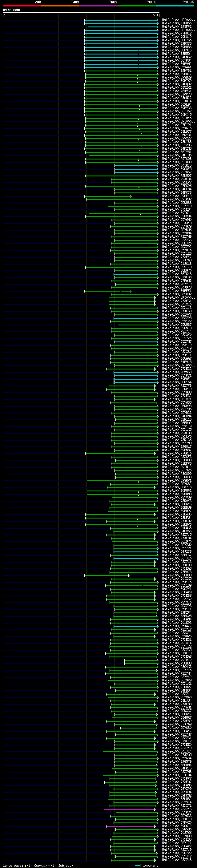Select the query name AV769390
The height and width of the screenshot is (868, 197).
coord(11,10)
